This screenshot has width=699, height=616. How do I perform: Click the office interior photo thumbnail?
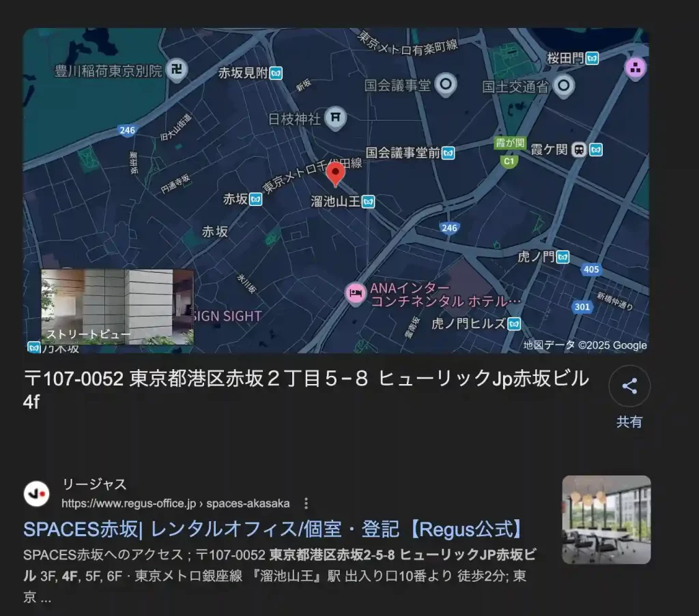(x=606, y=520)
